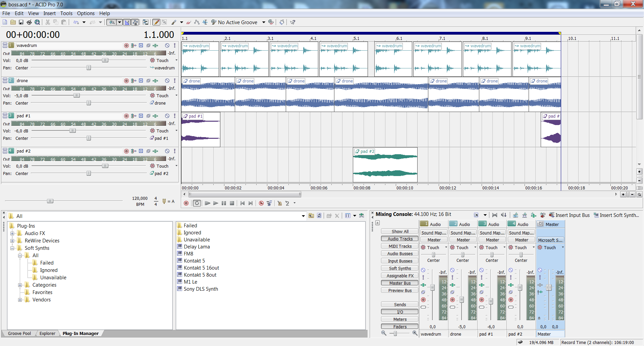Click the What's This help icon
The image size is (644, 346).
point(292,22)
